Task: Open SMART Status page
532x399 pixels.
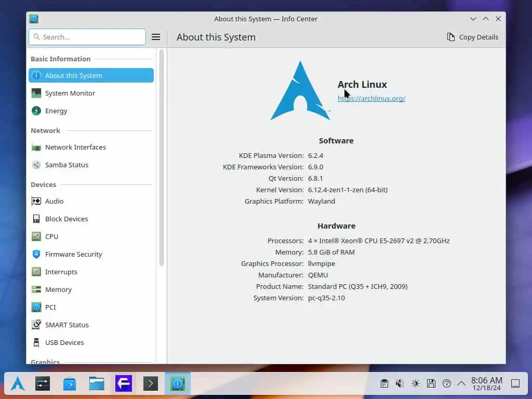Action: coord(91,325)
